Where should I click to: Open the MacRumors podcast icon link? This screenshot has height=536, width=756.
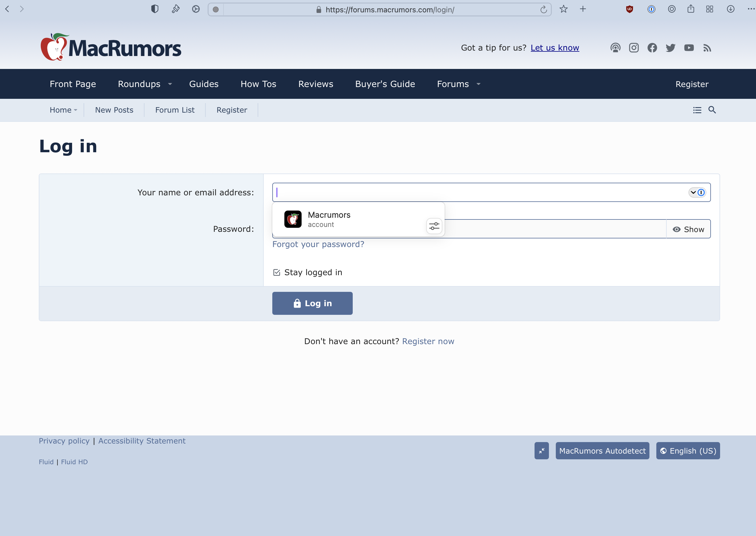pyautogui.click(x=615, y=48)
